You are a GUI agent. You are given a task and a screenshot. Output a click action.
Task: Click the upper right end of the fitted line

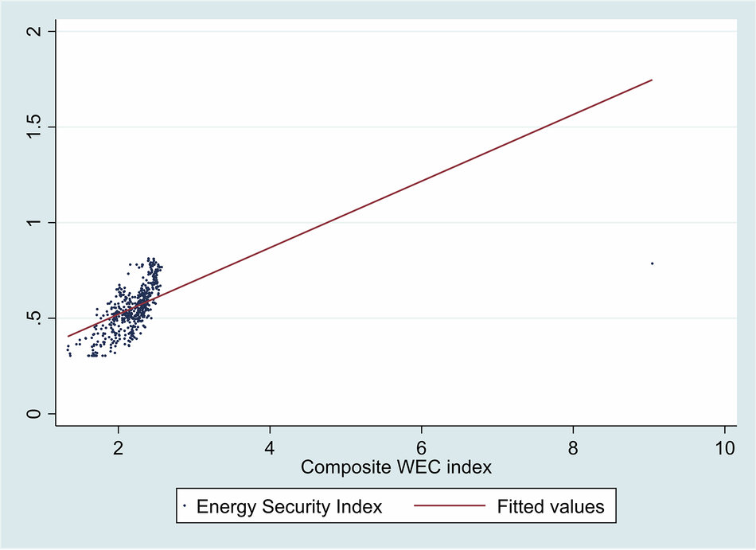pyautogui.click(x=651, y=80)
